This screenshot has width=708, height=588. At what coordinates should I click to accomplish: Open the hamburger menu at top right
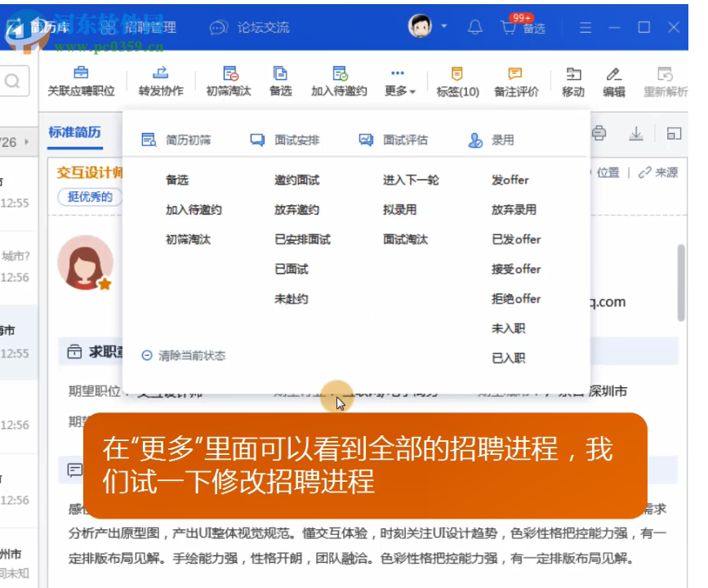click(586, 27)
